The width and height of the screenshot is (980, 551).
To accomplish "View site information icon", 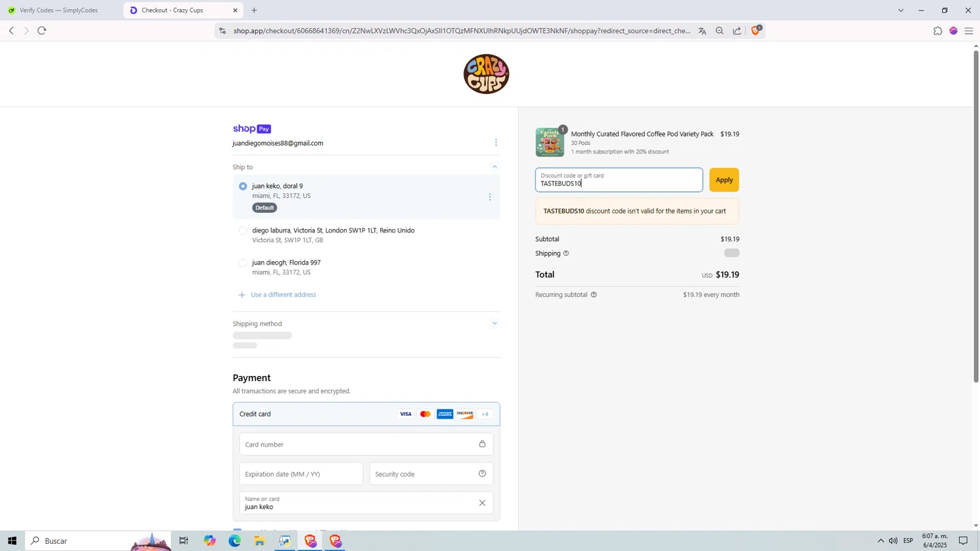I will 222,31.
